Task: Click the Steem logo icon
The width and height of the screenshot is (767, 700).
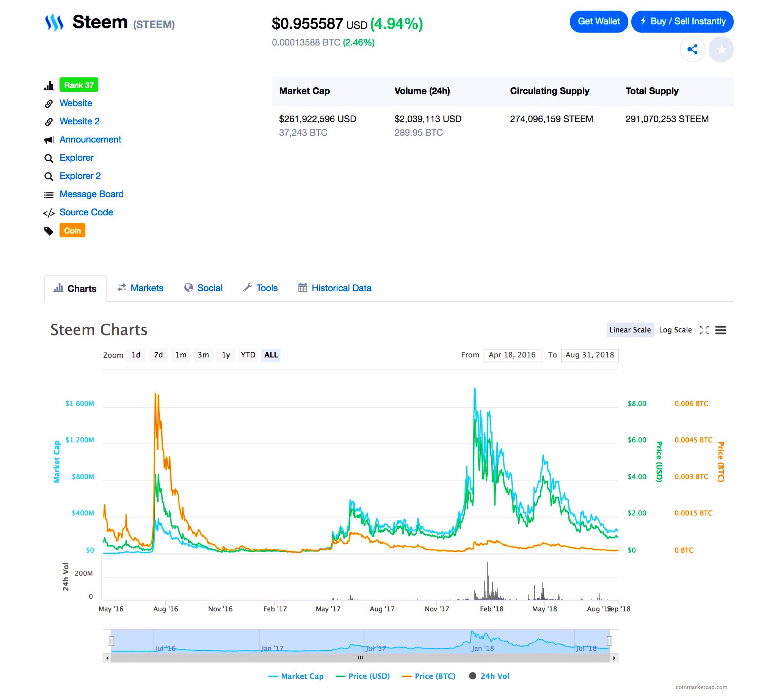Action: coord(54,22)
